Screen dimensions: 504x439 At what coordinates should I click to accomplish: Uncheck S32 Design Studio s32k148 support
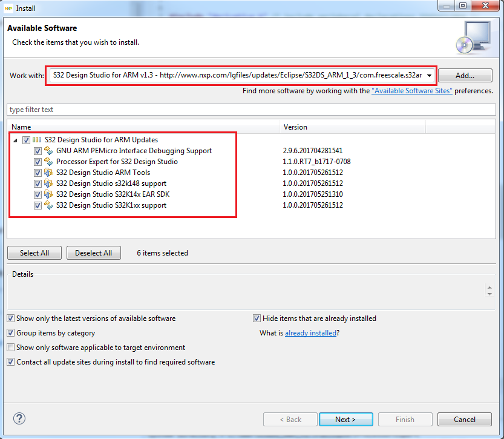(x=38, y=183)
